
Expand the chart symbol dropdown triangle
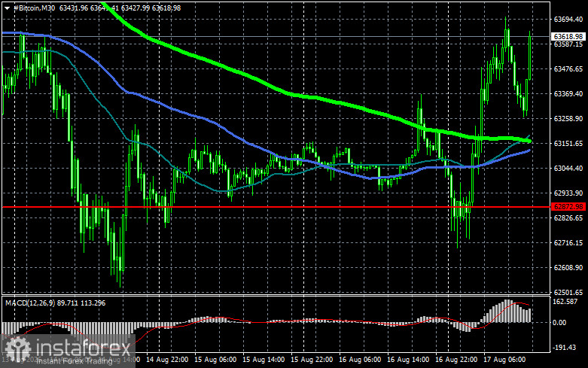7,8
